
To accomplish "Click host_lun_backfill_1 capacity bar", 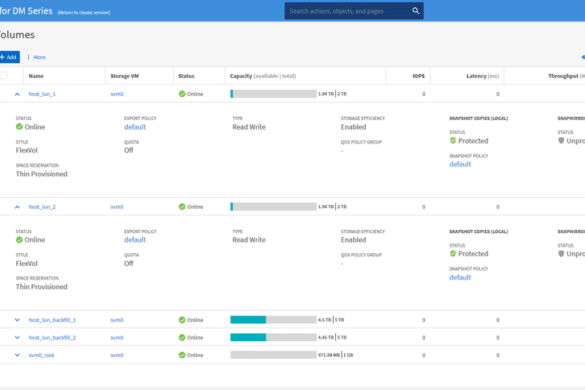I will pyautogui.click(x=273, y=319).
